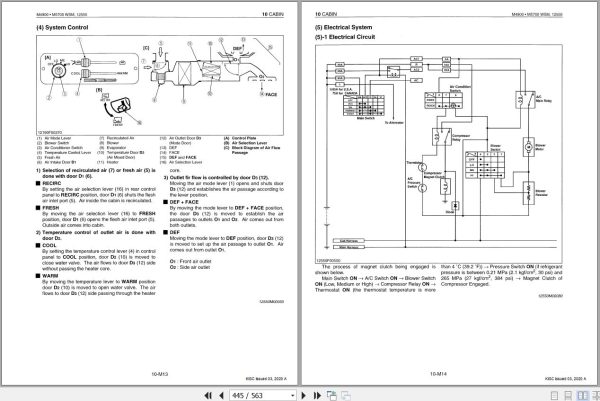Click page number 10-M14 in footer
This screenshot has width=600, height=401.
[438, 373]
